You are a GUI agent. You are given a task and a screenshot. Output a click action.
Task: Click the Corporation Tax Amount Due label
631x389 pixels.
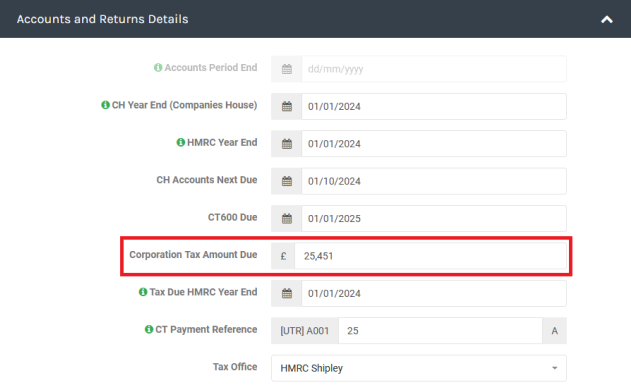[x=193, y=255]
